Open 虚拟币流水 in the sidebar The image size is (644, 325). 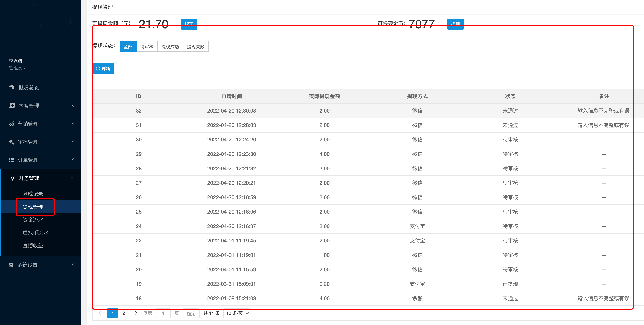tap(36, 233)
